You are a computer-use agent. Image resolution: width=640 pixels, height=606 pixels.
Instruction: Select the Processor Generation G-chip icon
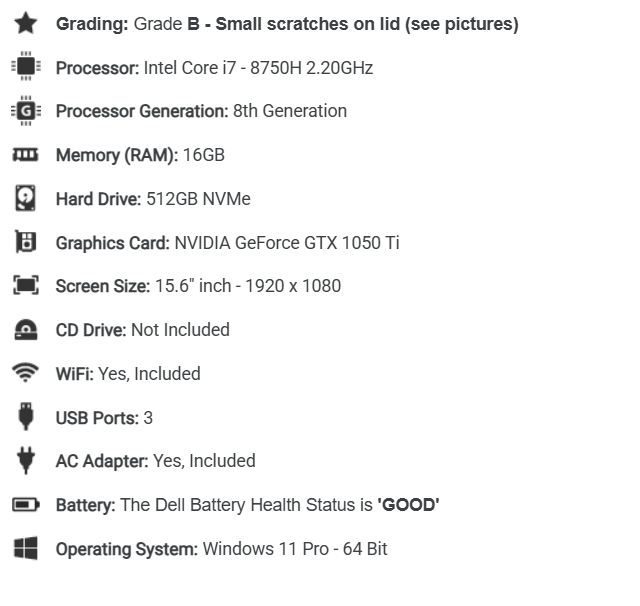[x=26, y=111]
